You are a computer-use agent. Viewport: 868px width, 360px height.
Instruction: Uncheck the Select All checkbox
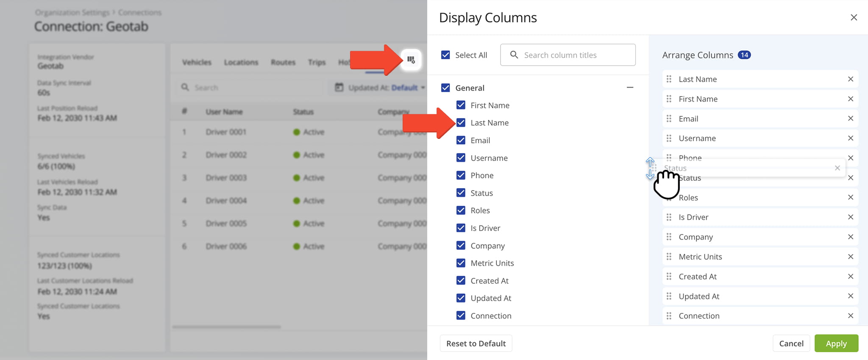coord(445,55)
